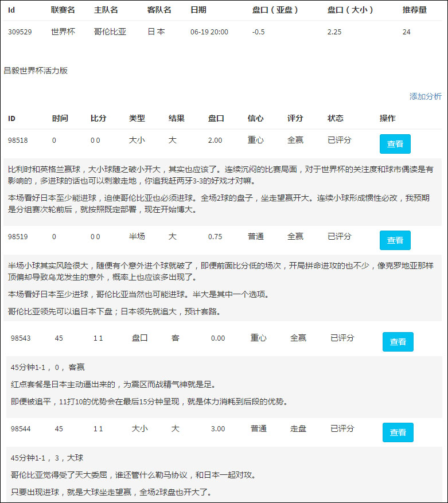Click the 联赛名 column header

(63, 10)
